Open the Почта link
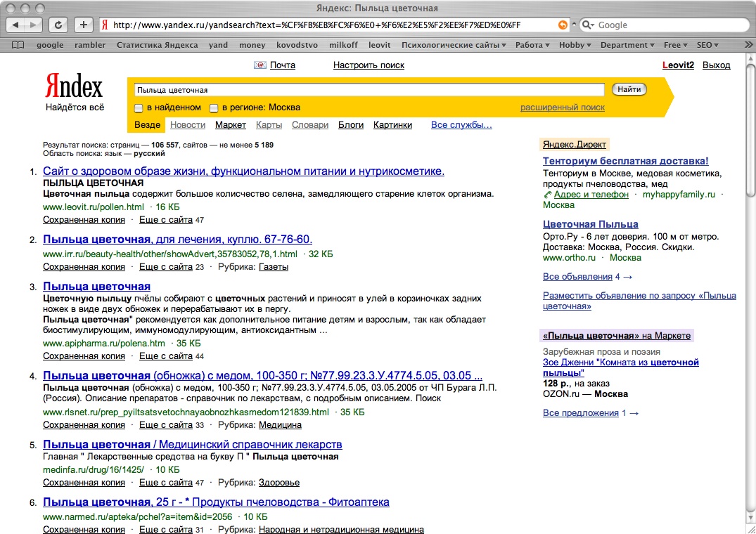 tap(283, 65)
